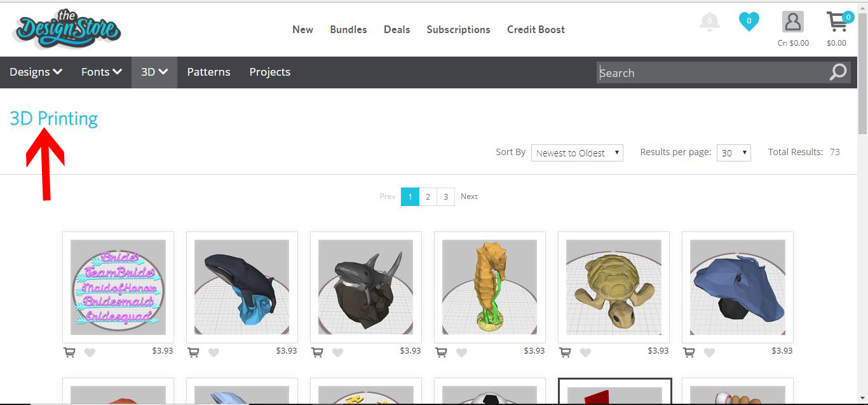Open the notifications bell icon

tap(709, 22)
